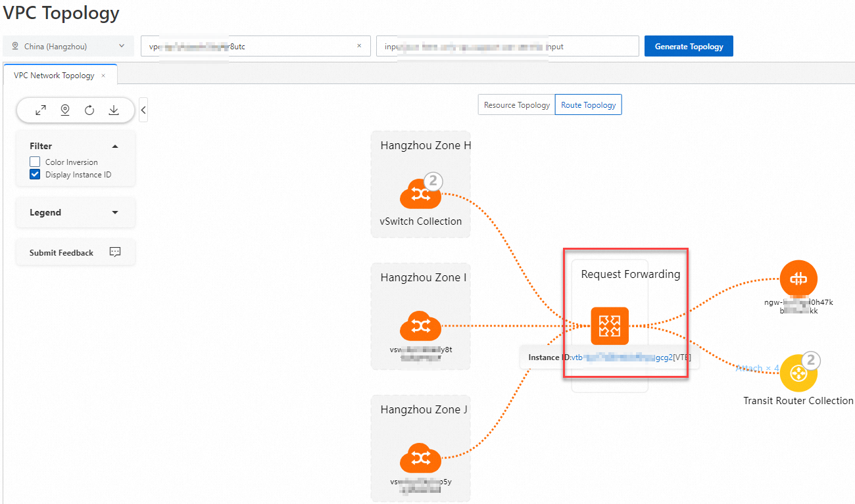Close the VPC Network Topology tab
The height and width of the screenshot is (504, 855).
pyautogui.click(x=103, y=76)
